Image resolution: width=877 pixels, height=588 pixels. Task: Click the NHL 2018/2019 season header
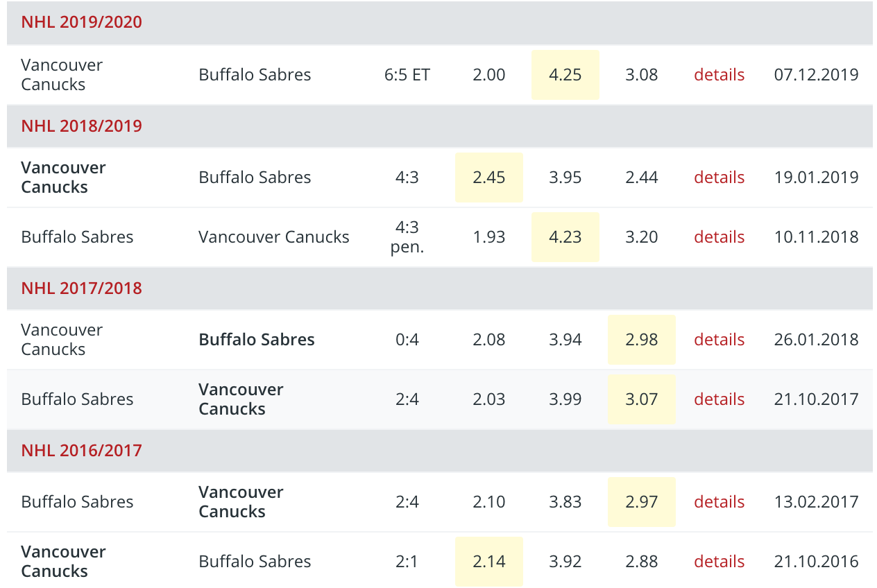pos(81,126)
